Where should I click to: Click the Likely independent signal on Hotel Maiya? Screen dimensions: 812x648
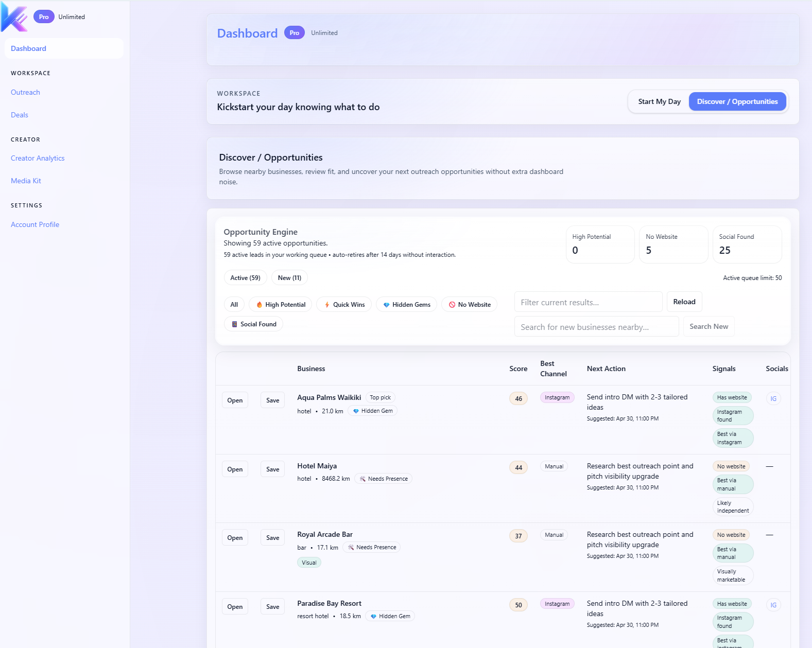(733, 507)
